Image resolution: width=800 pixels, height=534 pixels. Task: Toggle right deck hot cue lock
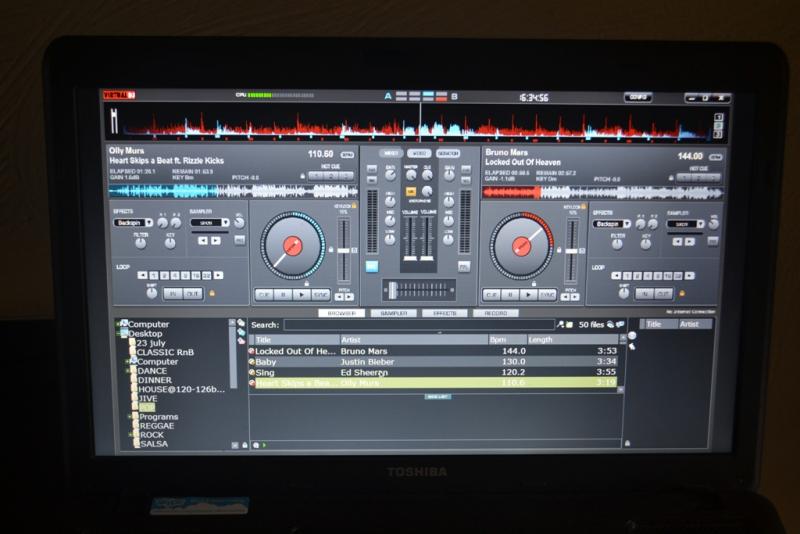(671, 177)
